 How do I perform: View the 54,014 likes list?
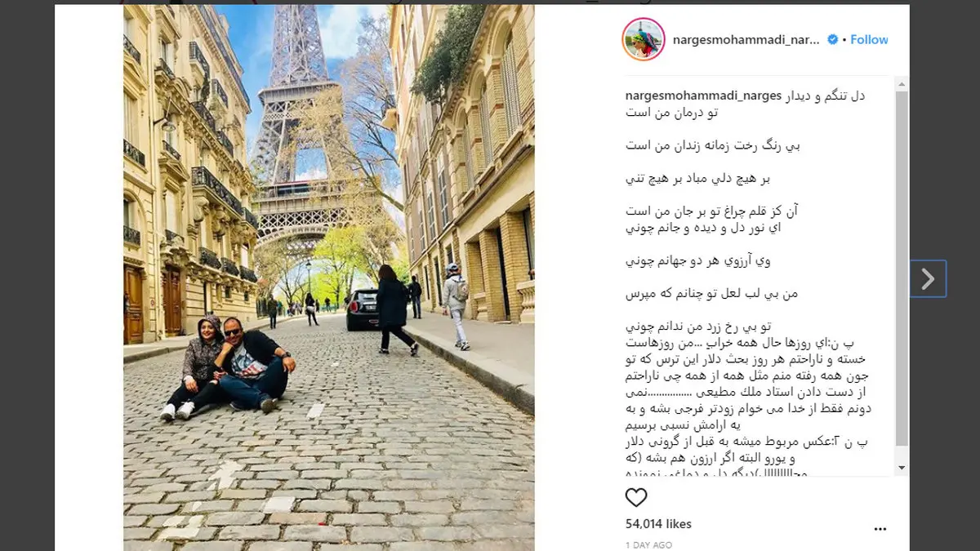click(658, 524)
